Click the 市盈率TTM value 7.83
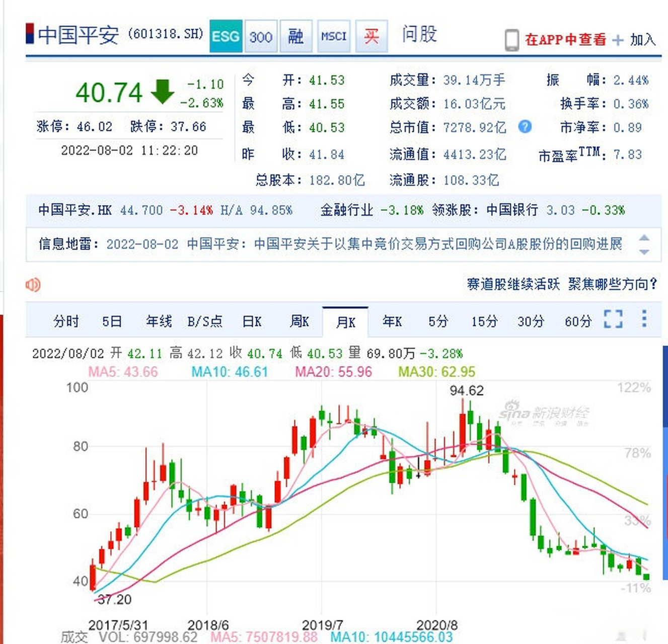Viewport: 668px width, 644px height. tap(627, 154)
